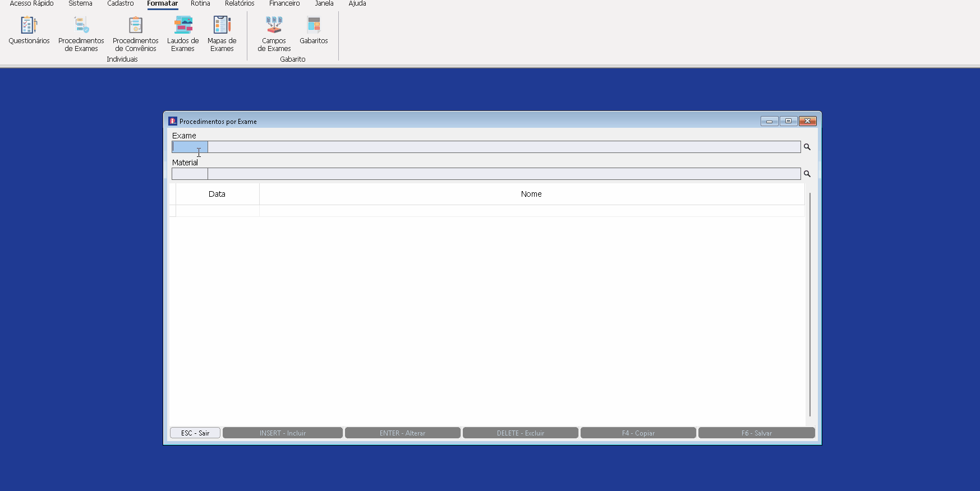Click the Data column header

click(217, 194)
